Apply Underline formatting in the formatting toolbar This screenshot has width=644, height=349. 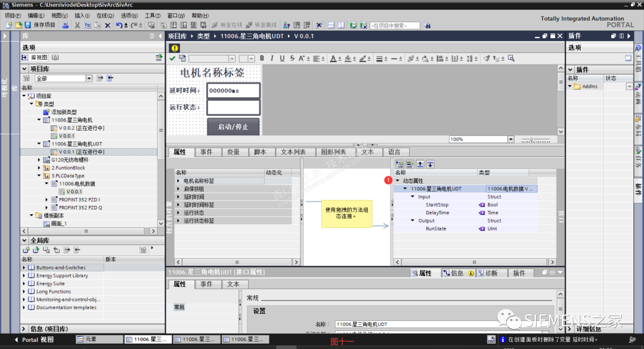281,58
